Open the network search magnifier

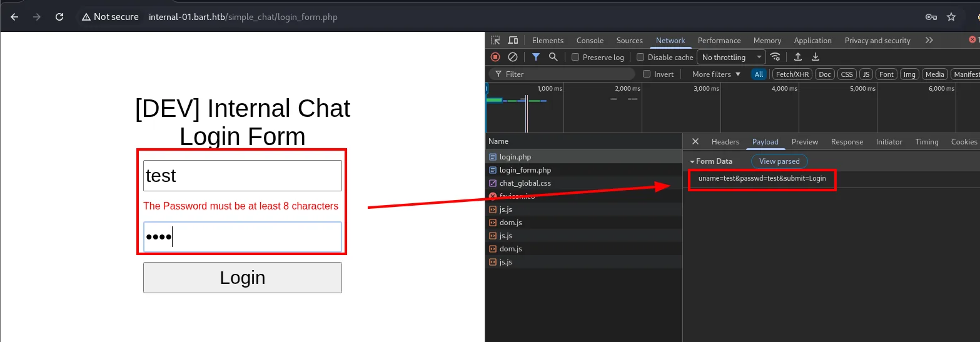coord(553,57)
